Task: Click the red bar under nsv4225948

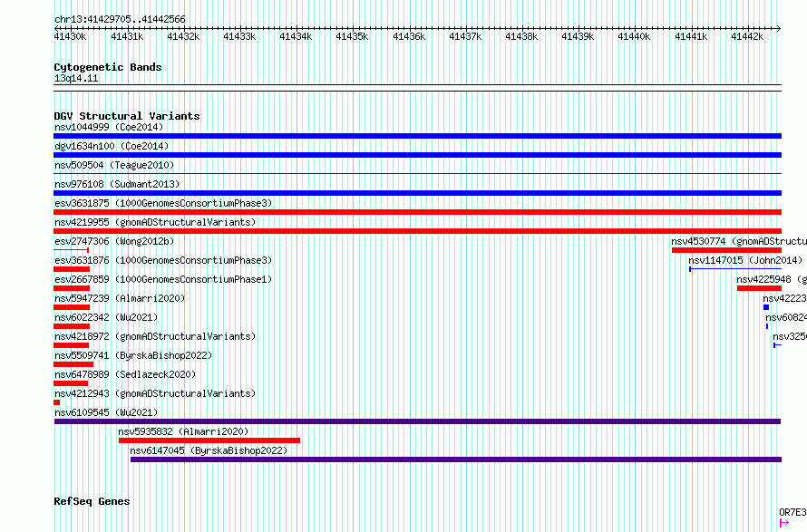Action: [x=759, y=288]
